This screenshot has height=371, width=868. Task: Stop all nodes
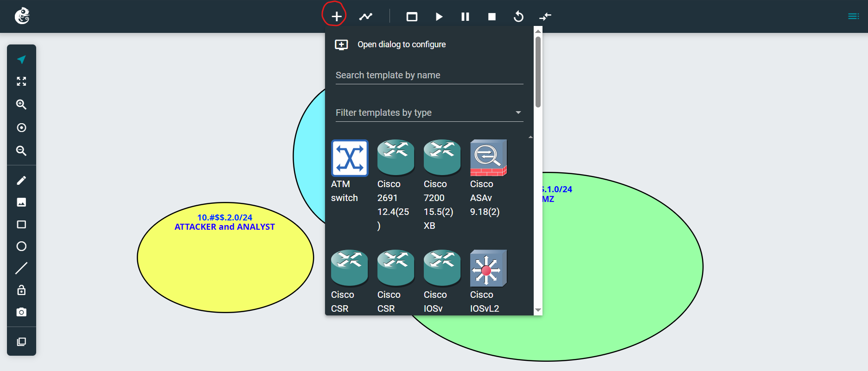click(492, 17)
